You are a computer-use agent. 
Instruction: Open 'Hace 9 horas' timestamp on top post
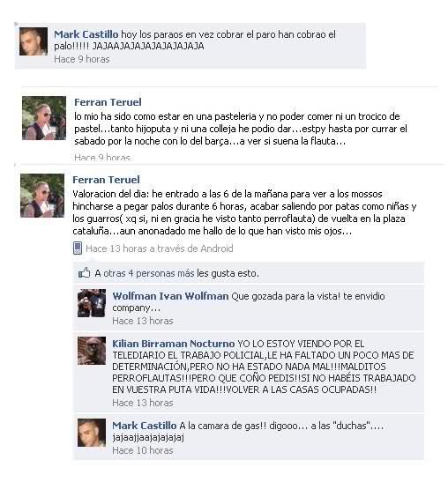[82, 59]
